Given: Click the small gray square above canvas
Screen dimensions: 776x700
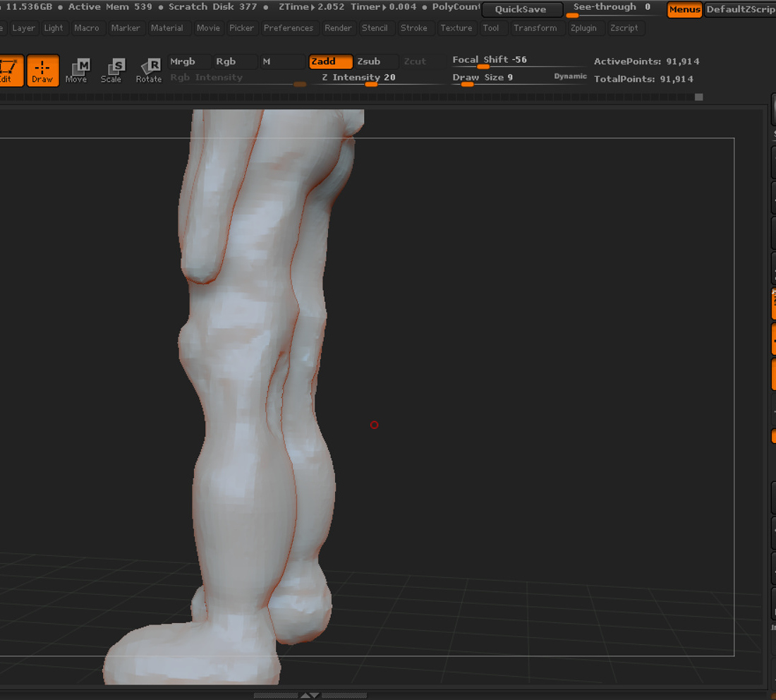Looking at the screenshot, I should point(699,97).
